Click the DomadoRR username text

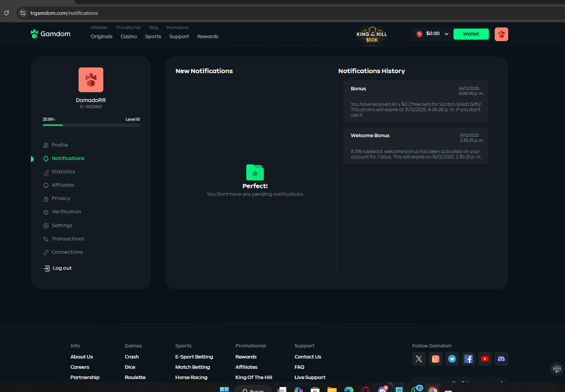[91, 100]
